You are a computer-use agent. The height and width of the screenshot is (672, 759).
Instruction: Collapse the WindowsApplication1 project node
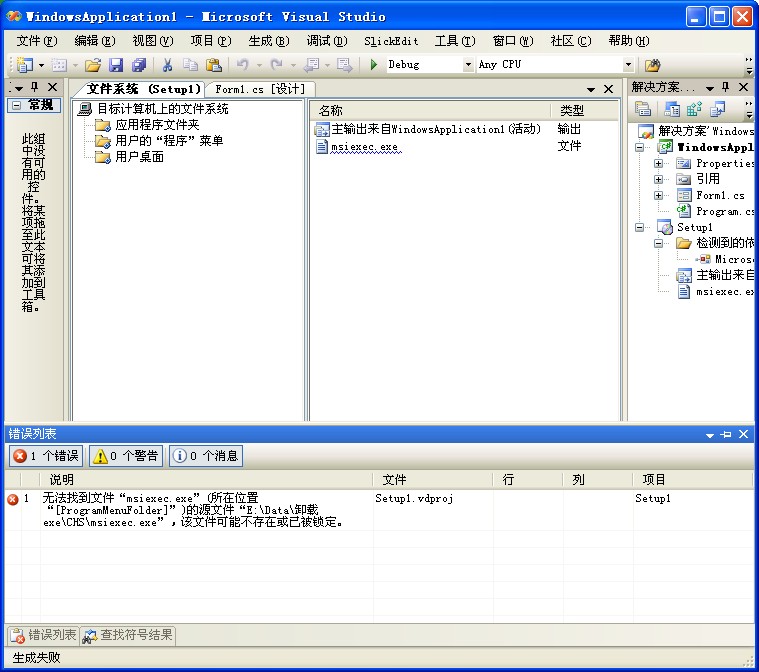(x=639, y=147)
